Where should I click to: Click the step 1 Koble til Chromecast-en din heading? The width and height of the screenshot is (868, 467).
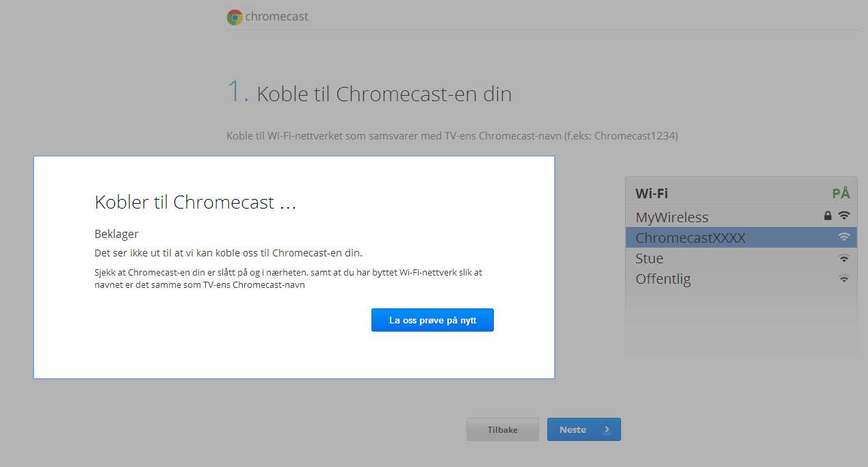369,93
